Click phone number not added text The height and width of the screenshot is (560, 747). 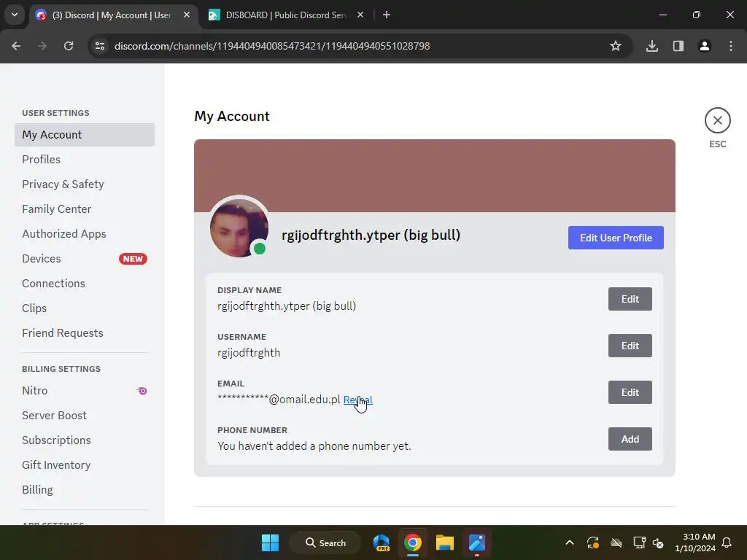point(314,446)
